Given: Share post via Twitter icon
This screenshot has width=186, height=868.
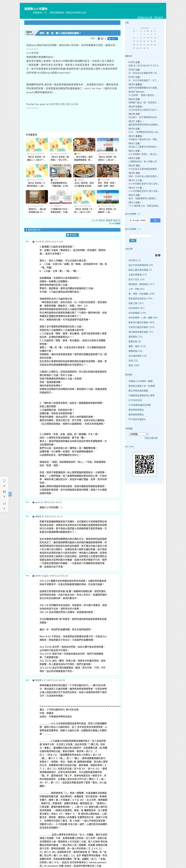Looking at the screenshot, I should (x=105, y=39).
